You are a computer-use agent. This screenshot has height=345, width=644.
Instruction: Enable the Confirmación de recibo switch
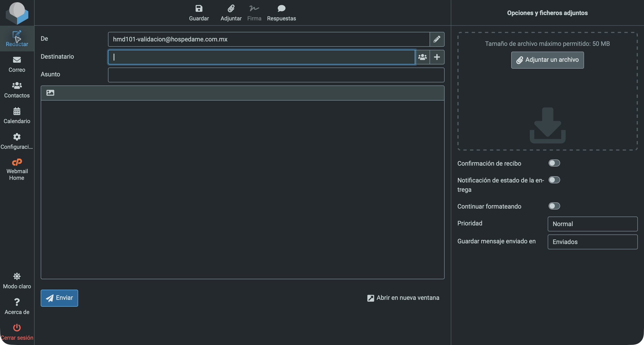(554, 163)
